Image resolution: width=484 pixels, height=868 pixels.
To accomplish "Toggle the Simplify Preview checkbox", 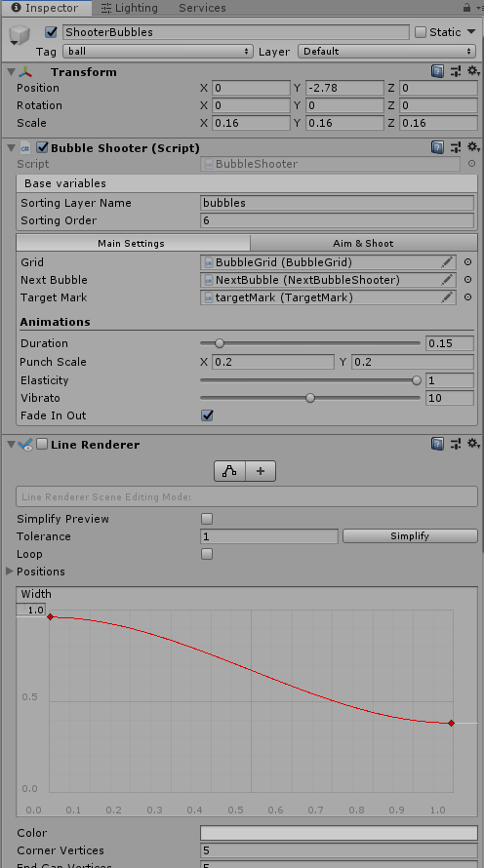I will tap(207, 519).
